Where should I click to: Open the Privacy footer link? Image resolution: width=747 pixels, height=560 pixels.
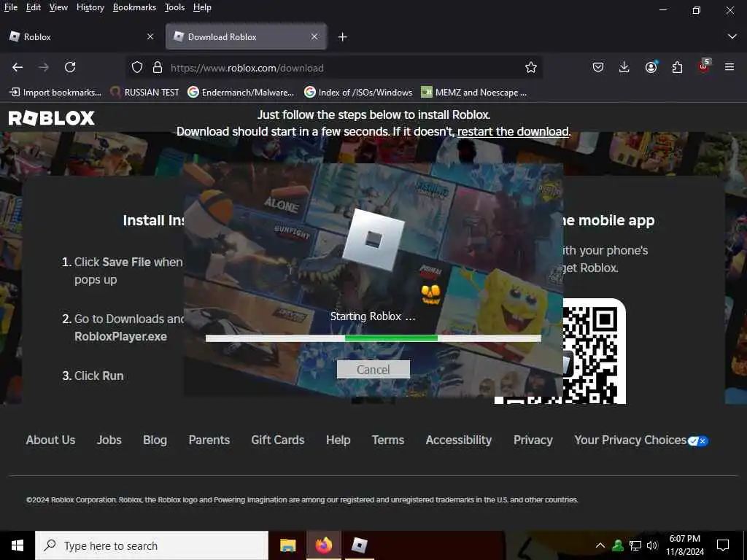(x=533, y=440)
